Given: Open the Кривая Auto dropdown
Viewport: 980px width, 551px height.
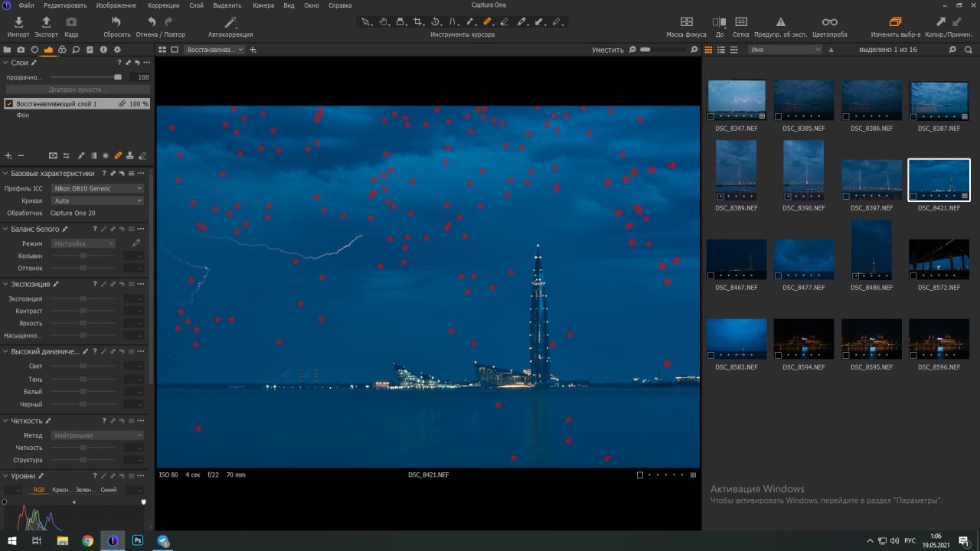Looking at the screenshot, I should [x=97, y=201].
